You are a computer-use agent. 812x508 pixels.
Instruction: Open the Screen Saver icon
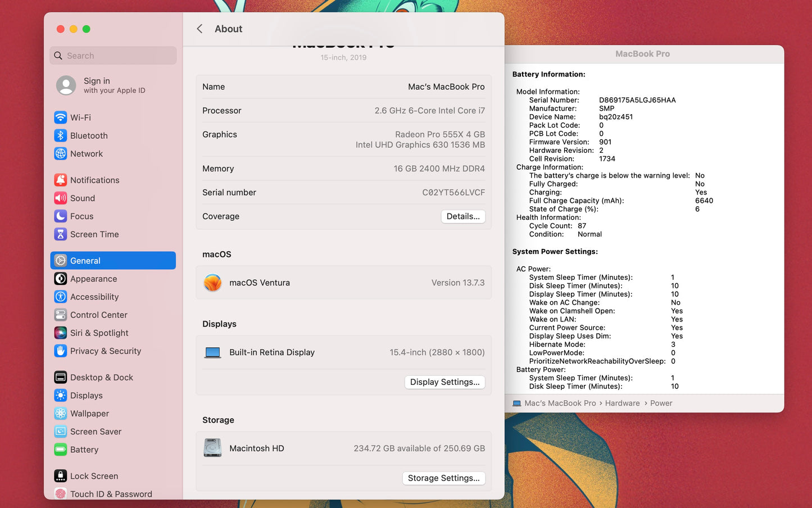tap(60, 431)
